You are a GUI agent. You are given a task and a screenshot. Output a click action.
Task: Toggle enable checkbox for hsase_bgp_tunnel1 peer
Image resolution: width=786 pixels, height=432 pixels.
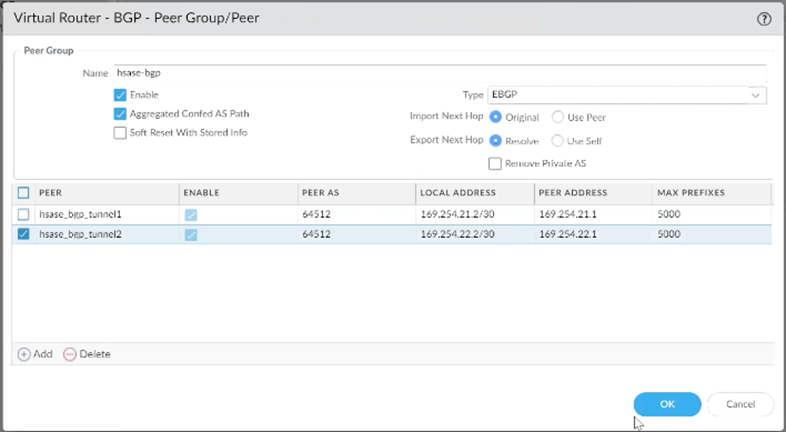click(x=190, y=214)
